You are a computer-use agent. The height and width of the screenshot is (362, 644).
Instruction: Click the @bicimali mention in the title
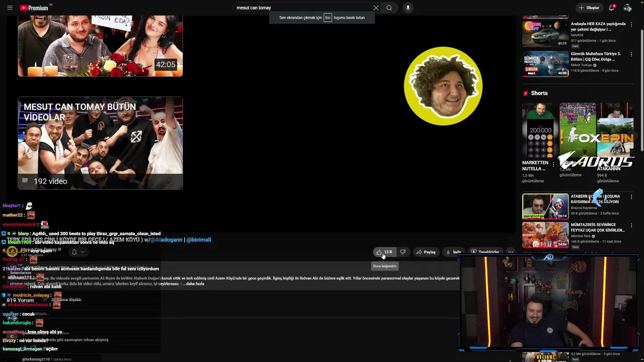point(199,240)
